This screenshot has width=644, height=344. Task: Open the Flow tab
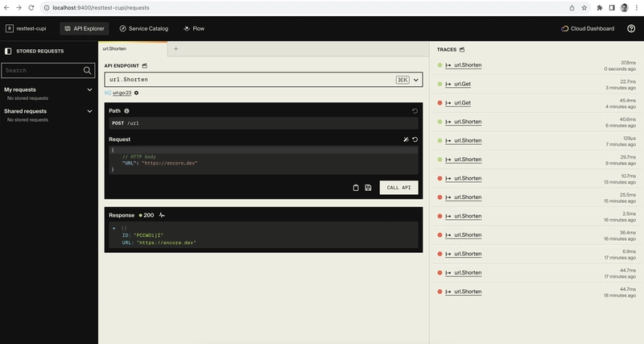point(194,28)
